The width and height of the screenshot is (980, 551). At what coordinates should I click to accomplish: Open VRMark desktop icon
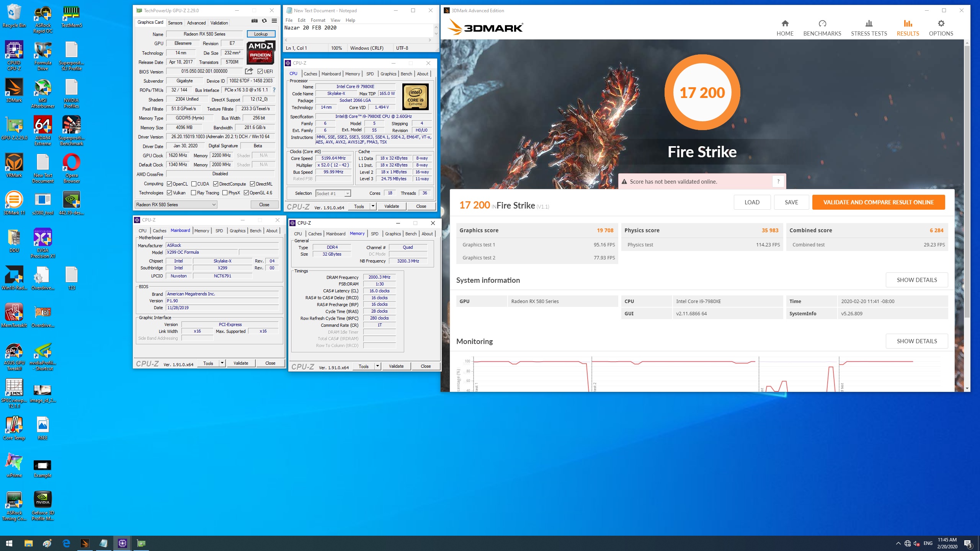pyautogui.click(x=14, y=166)
